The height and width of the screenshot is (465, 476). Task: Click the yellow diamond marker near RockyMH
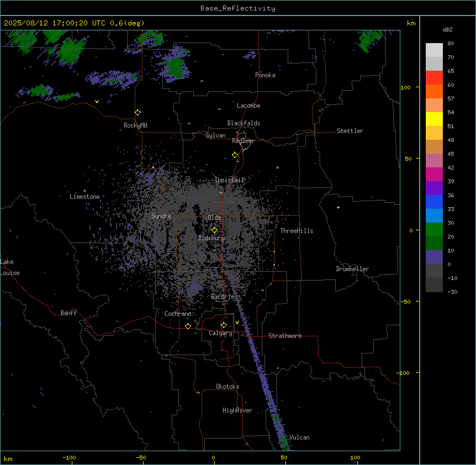point(138,112)
